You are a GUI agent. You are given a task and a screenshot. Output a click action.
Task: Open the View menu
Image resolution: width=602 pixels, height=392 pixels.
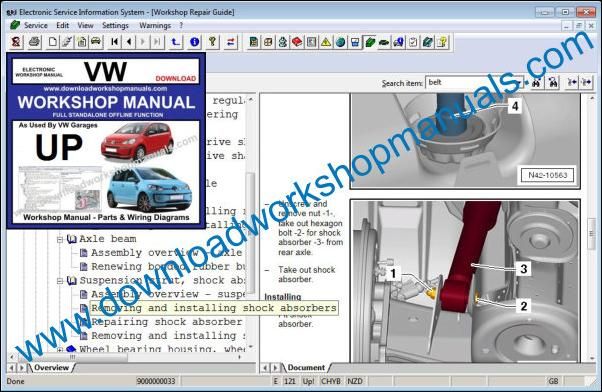pos(85,25)
